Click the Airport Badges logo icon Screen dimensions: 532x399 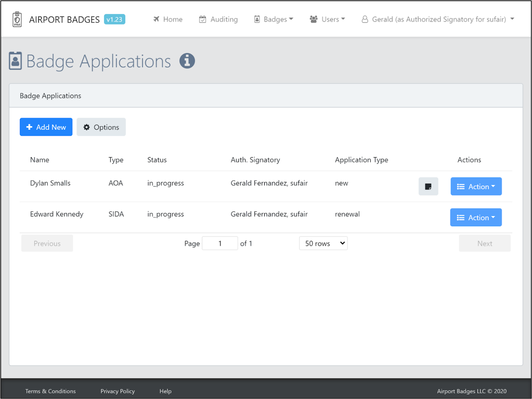[x=17, y=19]
